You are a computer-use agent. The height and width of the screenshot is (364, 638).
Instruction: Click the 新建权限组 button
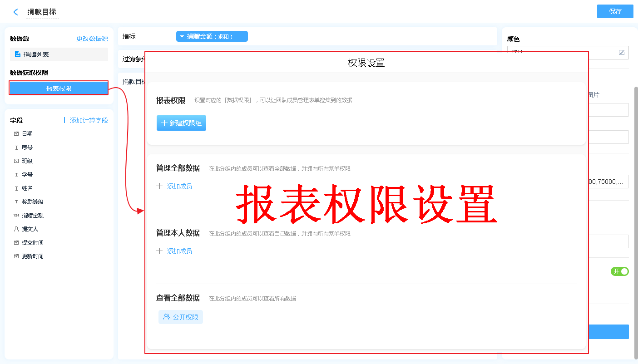coord(181,123)
